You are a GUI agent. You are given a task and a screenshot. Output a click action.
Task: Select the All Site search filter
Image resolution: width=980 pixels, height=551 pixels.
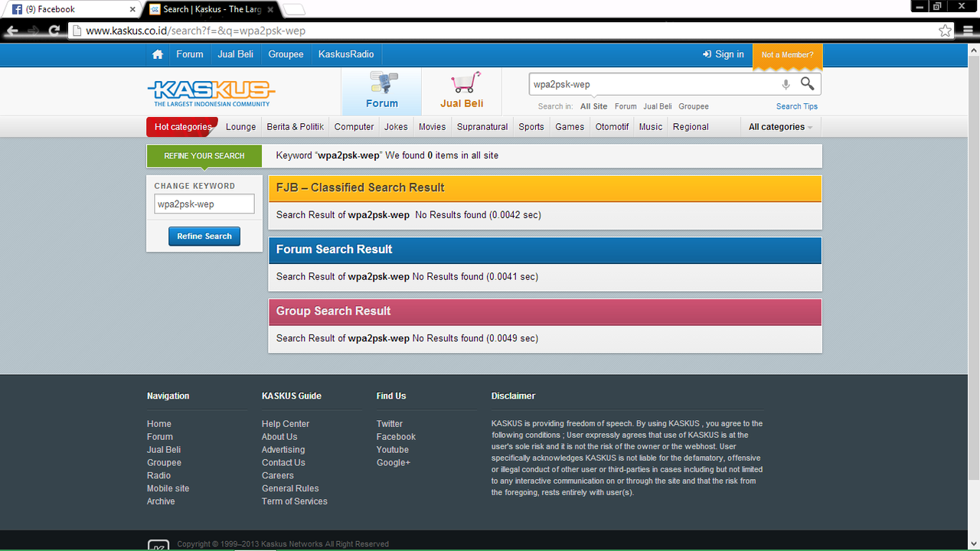click(x=594, y=106)
